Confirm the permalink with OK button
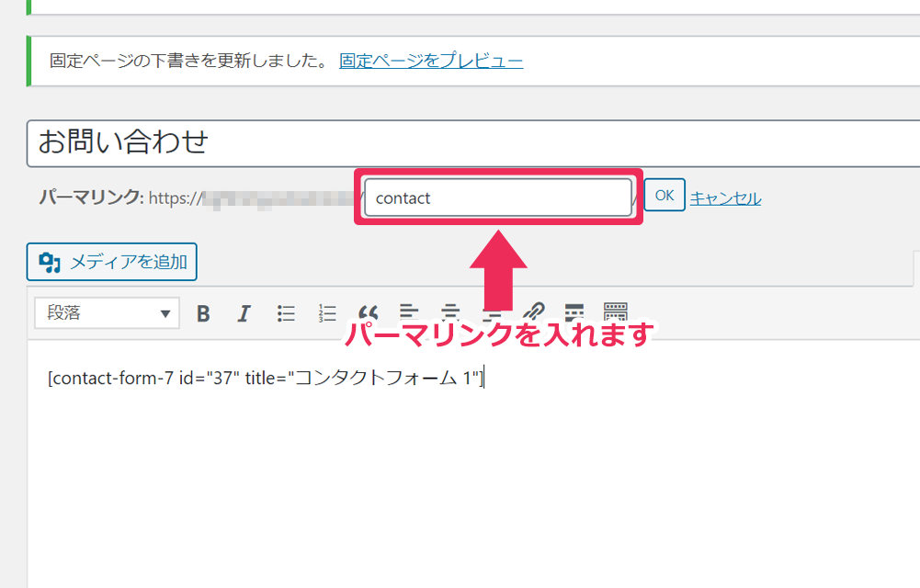920x588 pixels. [x=664, y=196]
